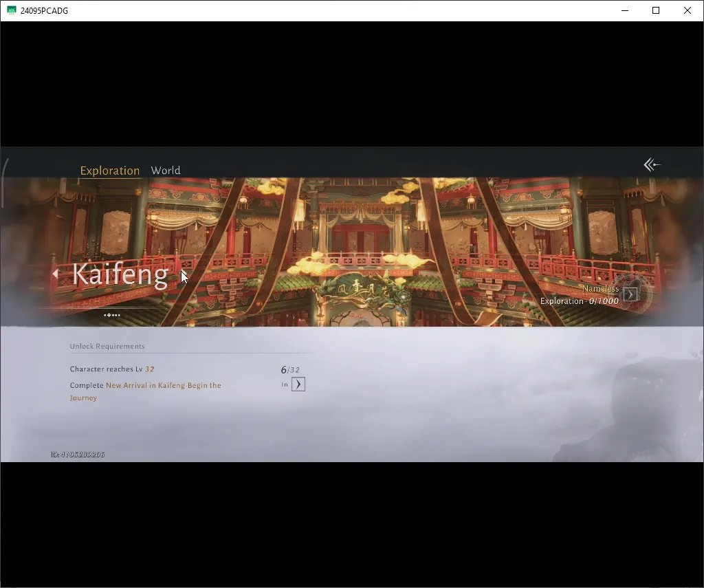Click the quest arrow button next to 'In'

point(298,384)
